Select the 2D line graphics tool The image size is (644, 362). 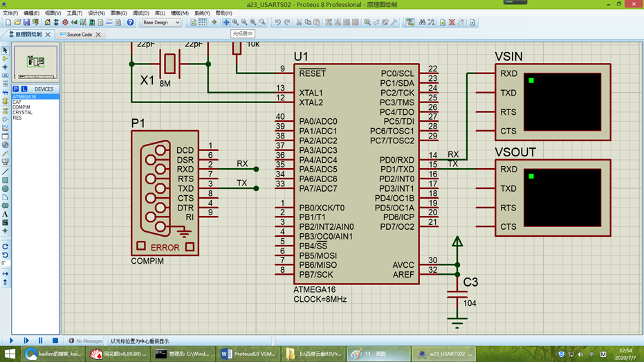(5, 172)
